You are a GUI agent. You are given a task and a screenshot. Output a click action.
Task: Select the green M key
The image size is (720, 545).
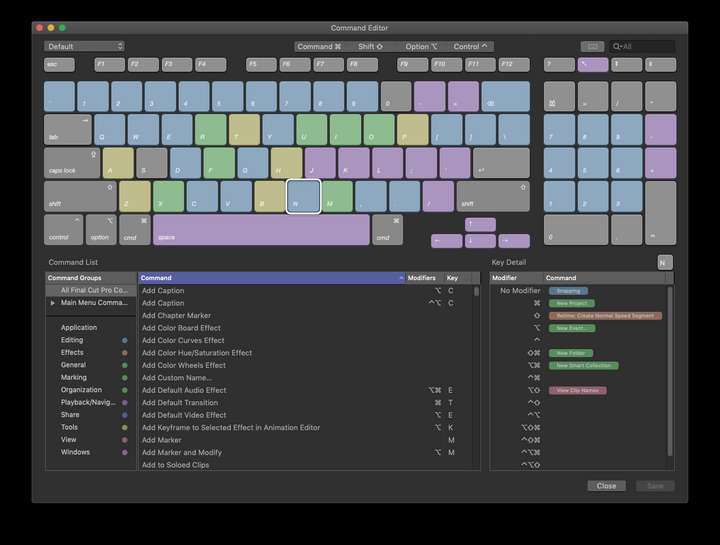[x=338, y=197]
